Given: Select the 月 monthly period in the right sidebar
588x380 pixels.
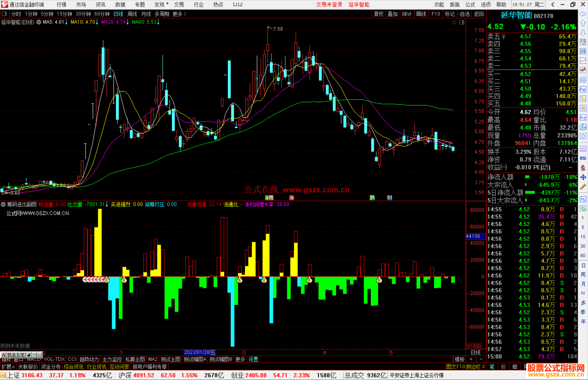Looking at the screenshot, I should click(x=583, y=284).
